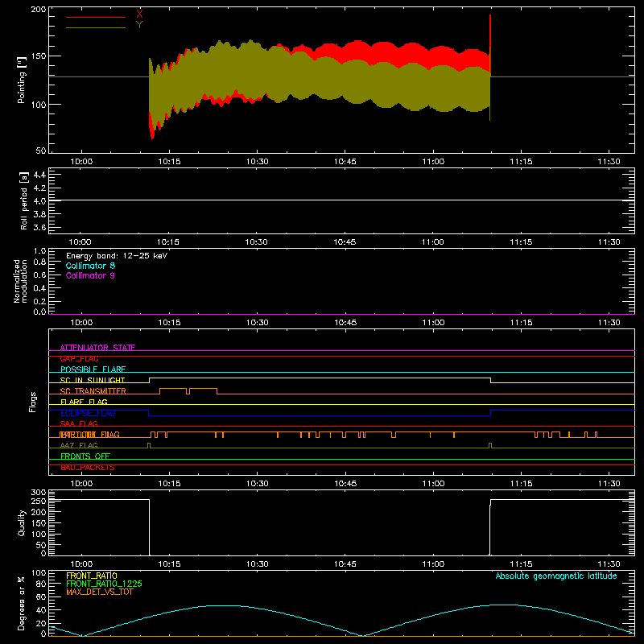The image size is (644, 644).
Task: Click '10:15' time label under Pointing plot
Action: click(169, 162)
